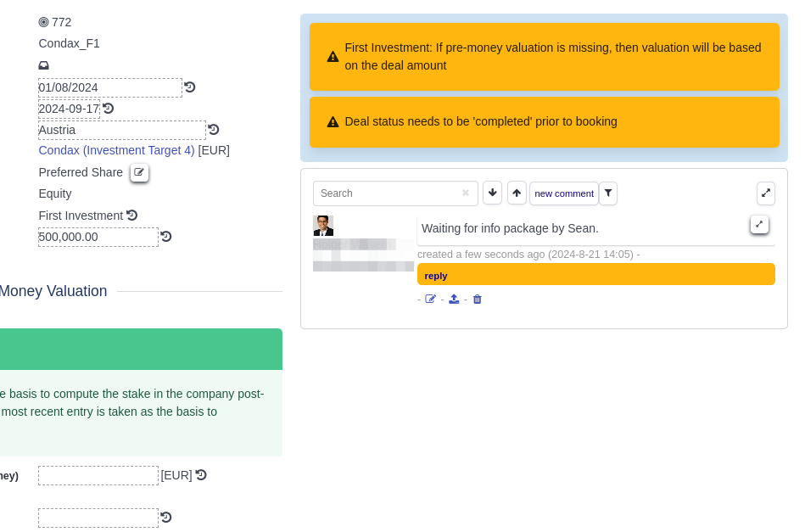Image resolution: width=805 pixels, height=532 pixels.
Task: Show history for First Investment
Action: (x=132, y=216)
